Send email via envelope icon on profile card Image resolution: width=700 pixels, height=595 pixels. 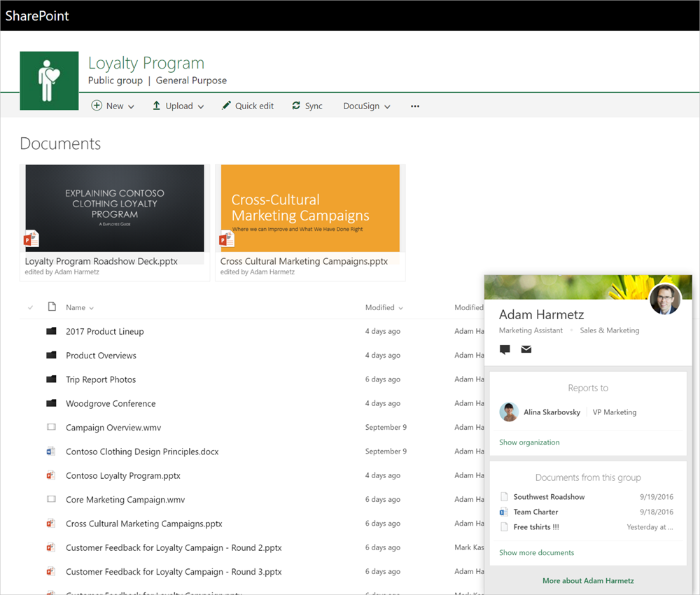tap(526, 349)
